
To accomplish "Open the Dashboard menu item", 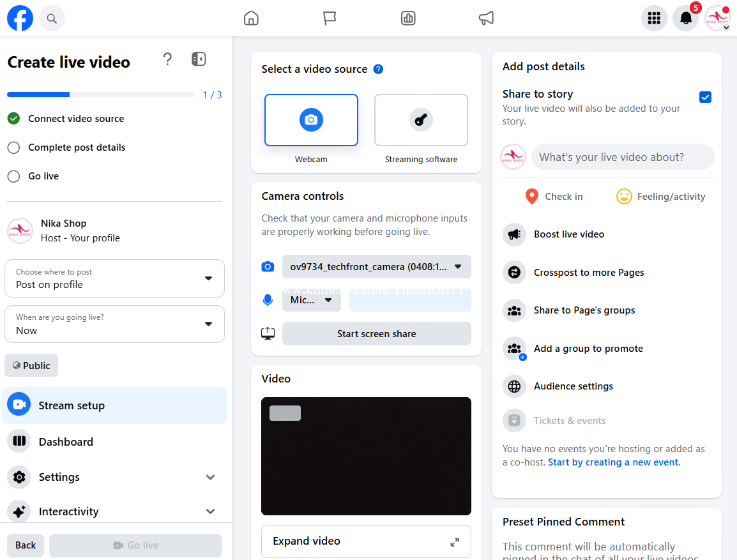I will [x=66, y=442].
